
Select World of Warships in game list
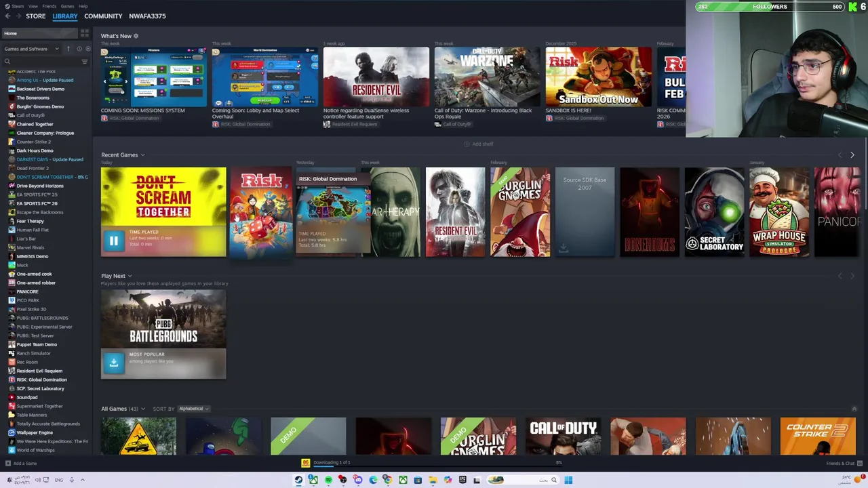click(x=35, y=450)
